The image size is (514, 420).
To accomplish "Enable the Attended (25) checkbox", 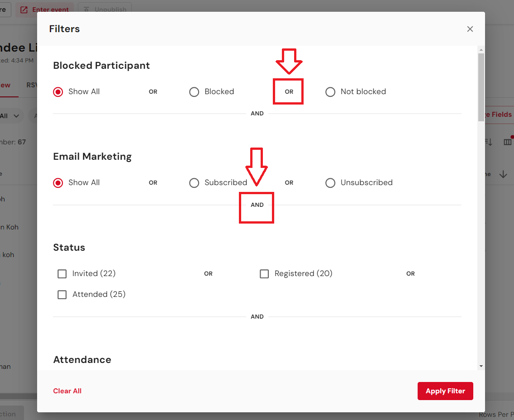I will (62, 295).
